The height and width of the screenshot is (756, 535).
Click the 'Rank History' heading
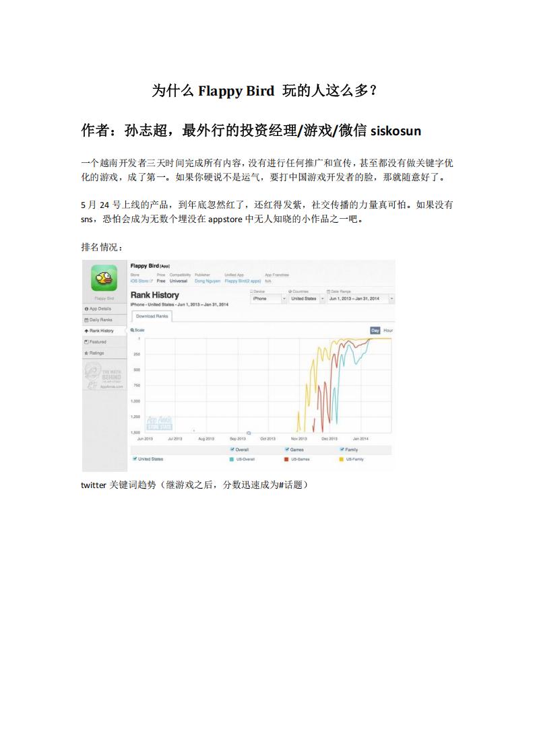coord(154,295)
